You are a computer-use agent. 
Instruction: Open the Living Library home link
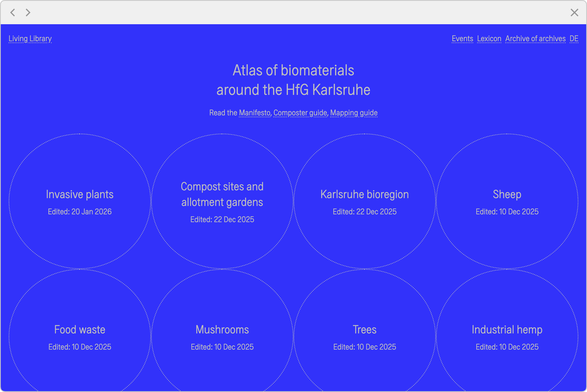[30, 39]
